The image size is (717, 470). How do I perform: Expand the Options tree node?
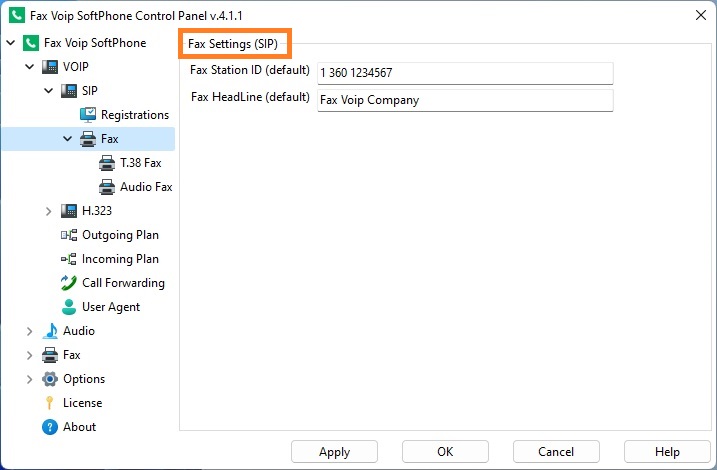point(29,379)
